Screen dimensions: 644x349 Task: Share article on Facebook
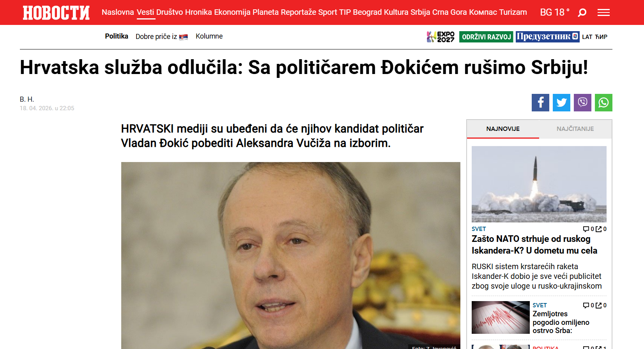[x=540, y=102]
